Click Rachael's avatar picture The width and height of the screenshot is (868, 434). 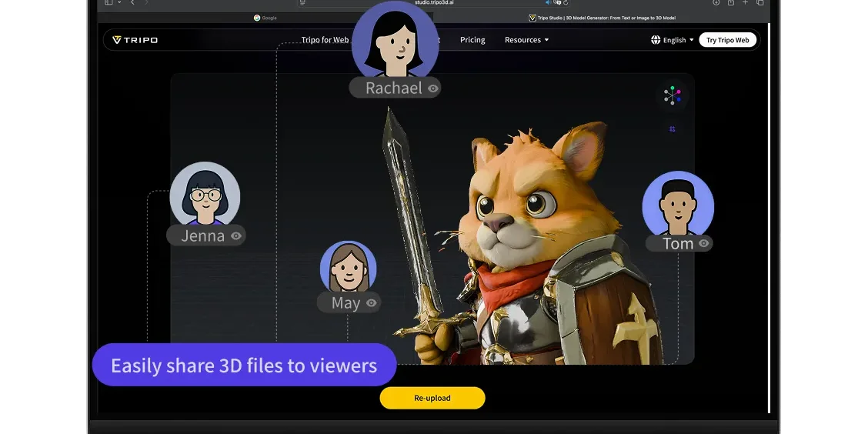tap(396, 40)
